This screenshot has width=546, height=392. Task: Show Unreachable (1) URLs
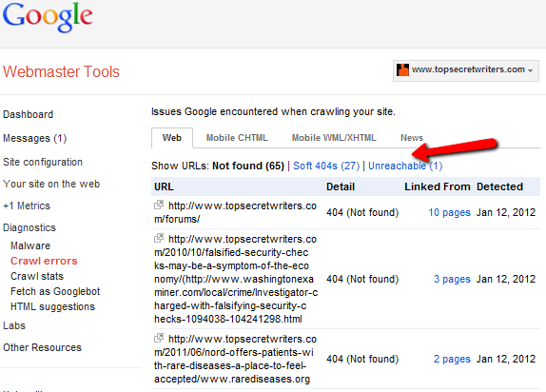pos(405,166)
